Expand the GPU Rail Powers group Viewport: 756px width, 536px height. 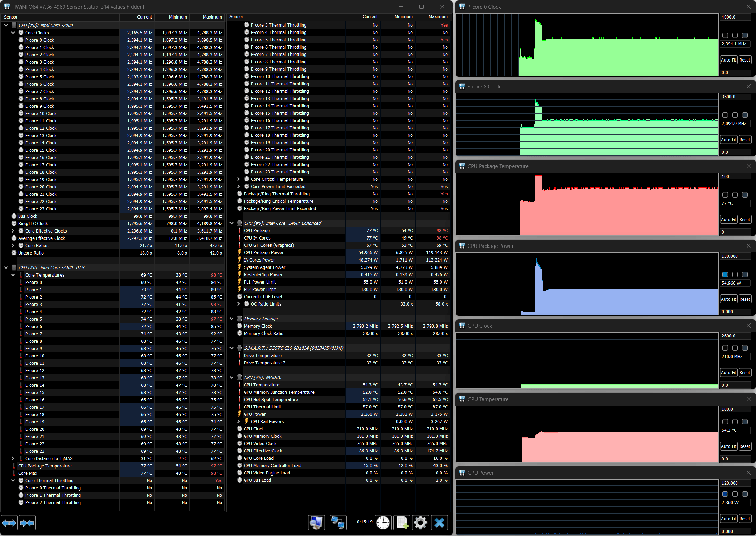click(x=239, y=421)
